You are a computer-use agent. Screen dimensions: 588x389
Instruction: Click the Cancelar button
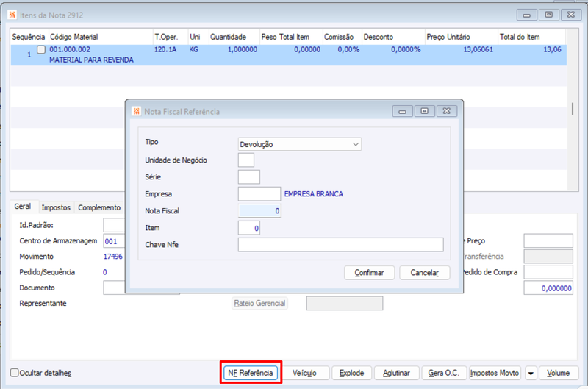tap(425, 273)
